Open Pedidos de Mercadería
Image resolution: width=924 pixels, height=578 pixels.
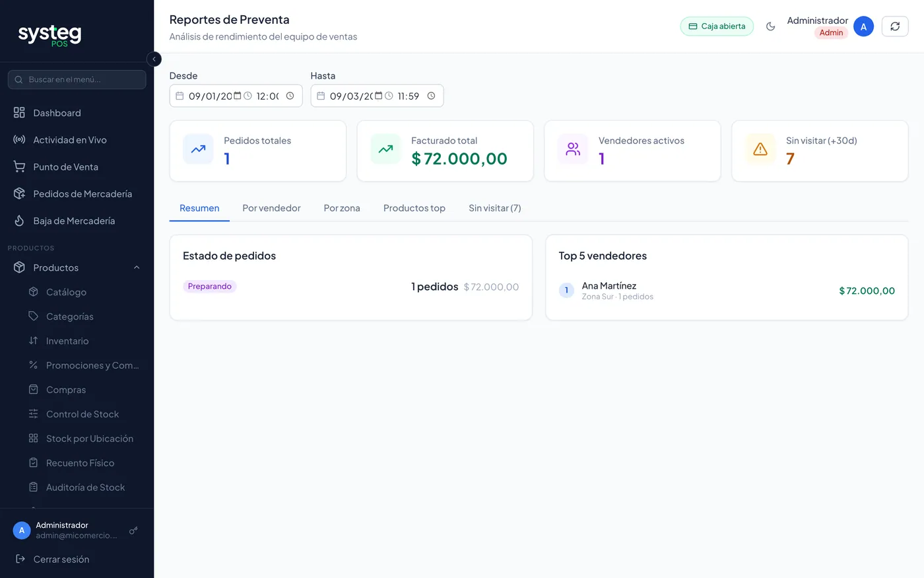point(77,194)
